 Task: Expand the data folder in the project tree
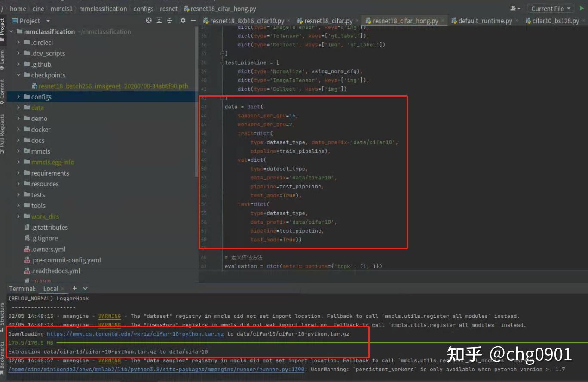pos(18,108)
